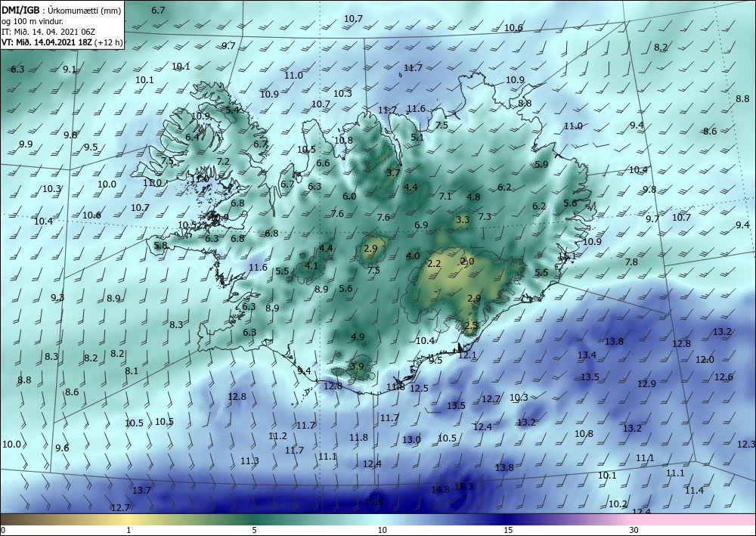Select the 2.3 value near the southeast coast
The width and height of the screenshot is (756, 536).
tap(471, 325)
